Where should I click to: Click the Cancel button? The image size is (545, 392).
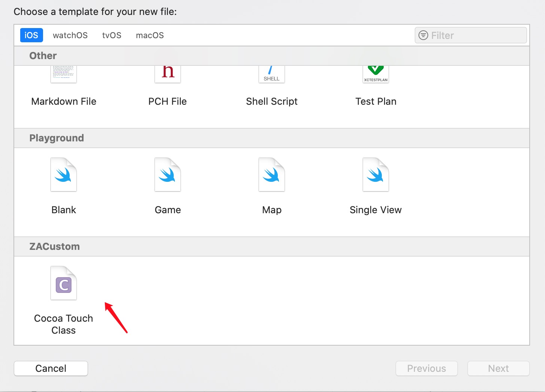(51, 368)
